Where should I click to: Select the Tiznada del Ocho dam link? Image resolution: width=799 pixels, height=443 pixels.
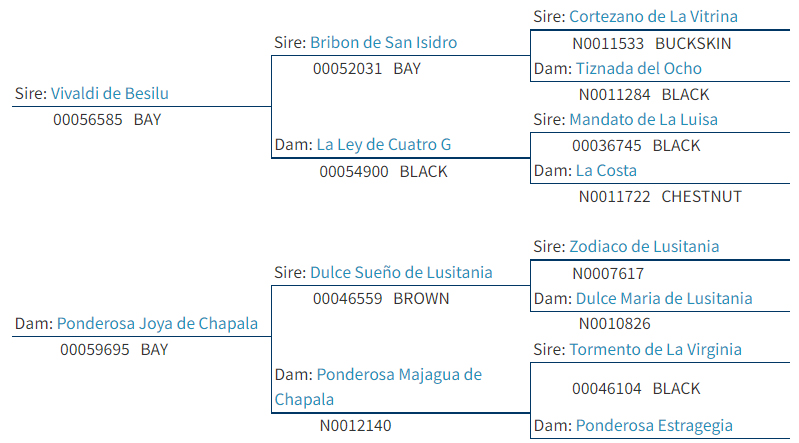638,69
